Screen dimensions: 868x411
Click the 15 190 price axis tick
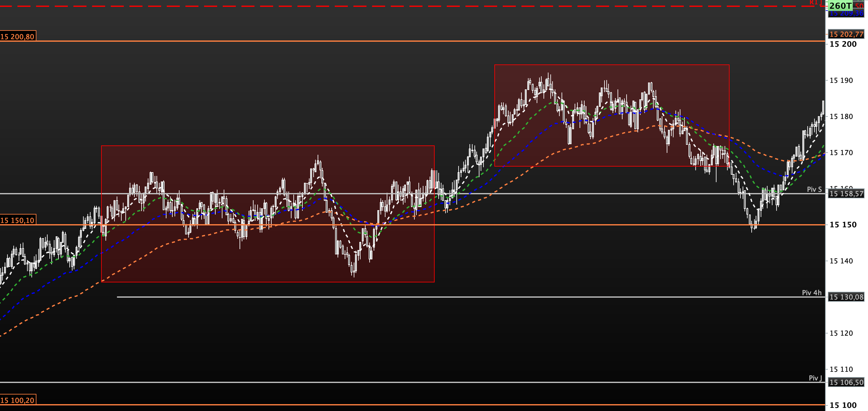(841, 80)
